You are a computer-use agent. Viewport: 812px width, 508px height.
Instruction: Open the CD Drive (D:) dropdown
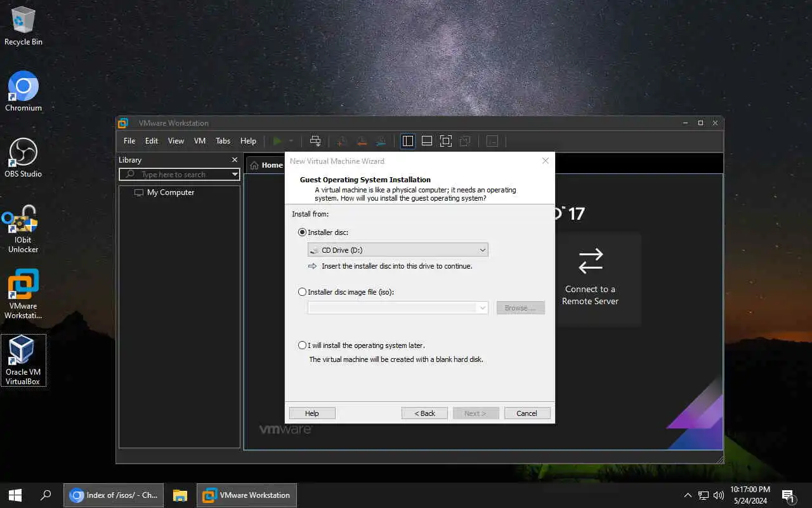398,250
